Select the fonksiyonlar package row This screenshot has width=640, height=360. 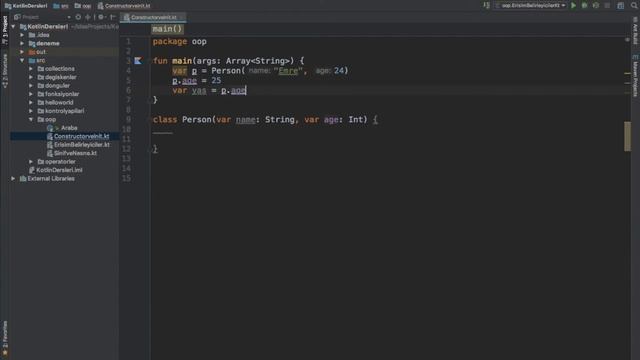click(64, 94)
